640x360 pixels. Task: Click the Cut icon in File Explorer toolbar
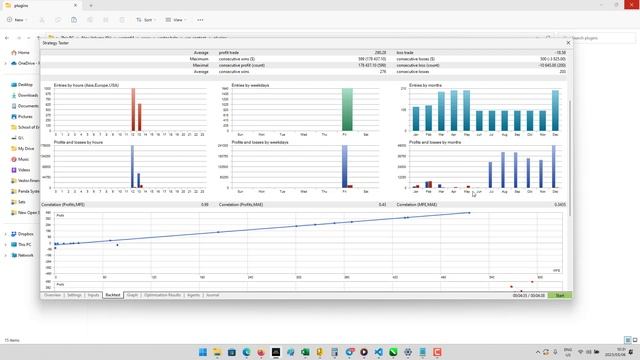pyautogui.click(x=42, y=20)
